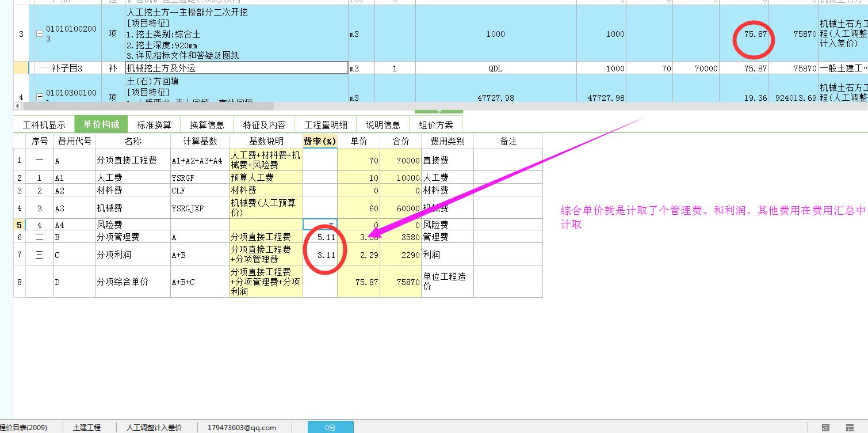This screenshot has height=433, width=868.
Task: Select the 土(石)方回填 item description cell
Action: point(236,89)
